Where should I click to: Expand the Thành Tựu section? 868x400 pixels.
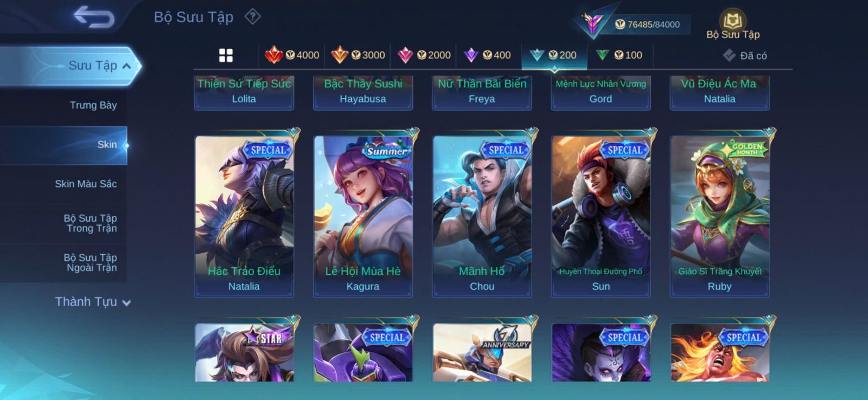(92, 302)
